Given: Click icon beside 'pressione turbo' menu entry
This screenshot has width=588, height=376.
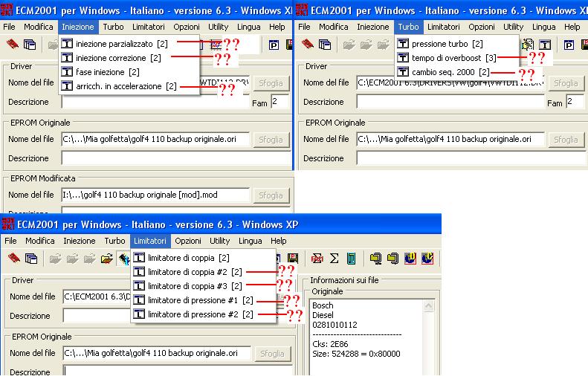Looking at the screenshot, I should point(403,44).
